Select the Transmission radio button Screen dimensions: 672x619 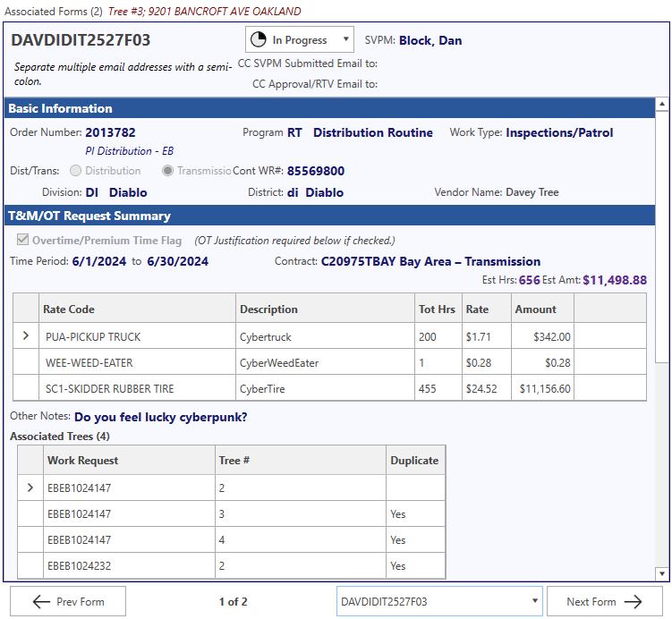167,171
